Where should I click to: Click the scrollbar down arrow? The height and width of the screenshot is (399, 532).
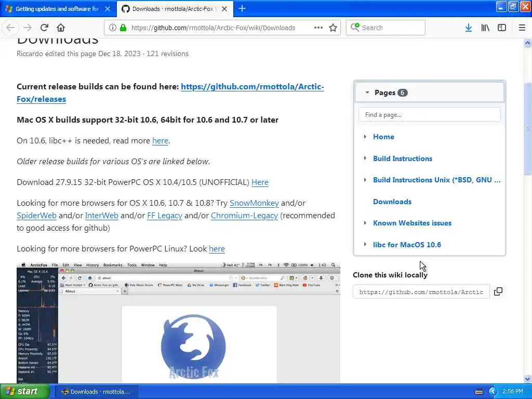527,379
